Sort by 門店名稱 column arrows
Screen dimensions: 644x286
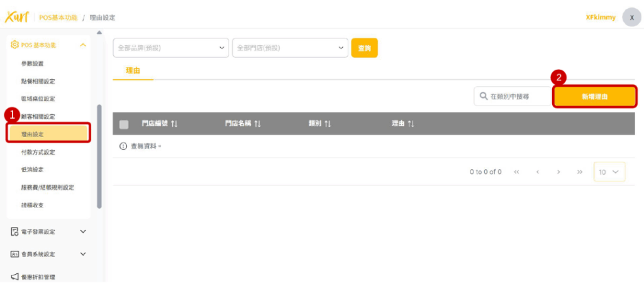tap(257, 124)
